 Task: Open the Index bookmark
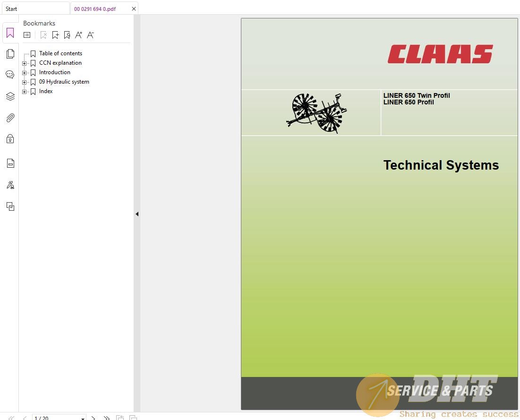click(x=46, y=91)
